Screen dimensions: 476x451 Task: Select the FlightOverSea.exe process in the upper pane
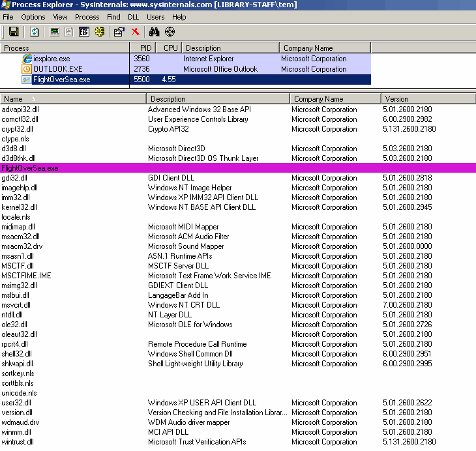coord(185,80)
